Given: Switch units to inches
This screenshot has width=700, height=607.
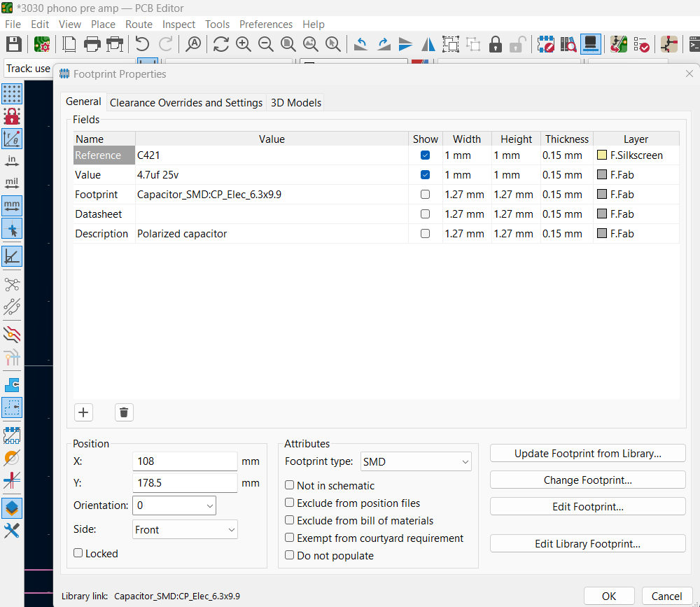Looking at the screenshot, I should [x=12, y=161].
